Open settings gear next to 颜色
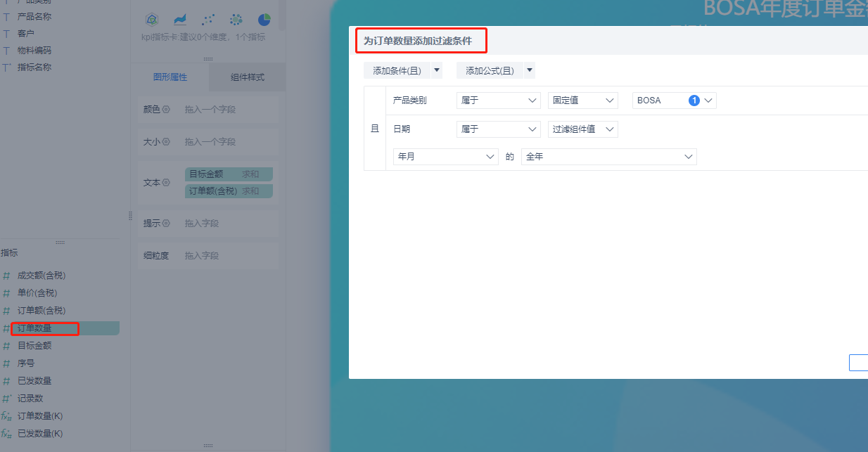 point(167,109)
